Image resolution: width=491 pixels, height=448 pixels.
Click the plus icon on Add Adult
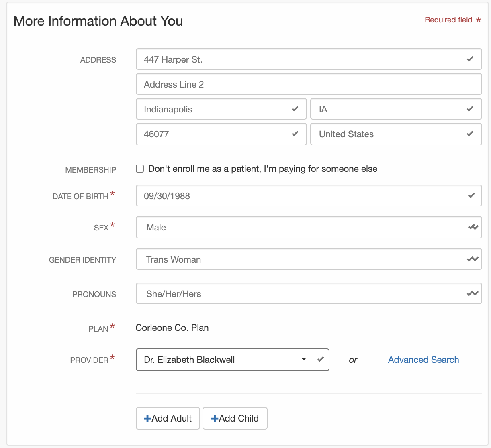(x=147, y=419)
